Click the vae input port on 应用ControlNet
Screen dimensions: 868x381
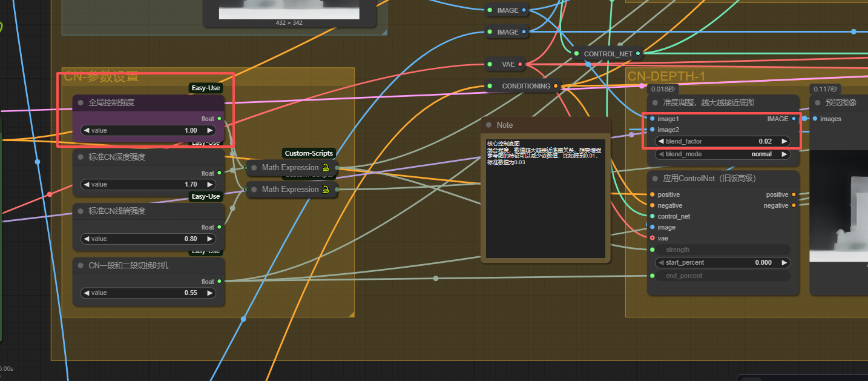pyautogui.click(x=652, y=238)
